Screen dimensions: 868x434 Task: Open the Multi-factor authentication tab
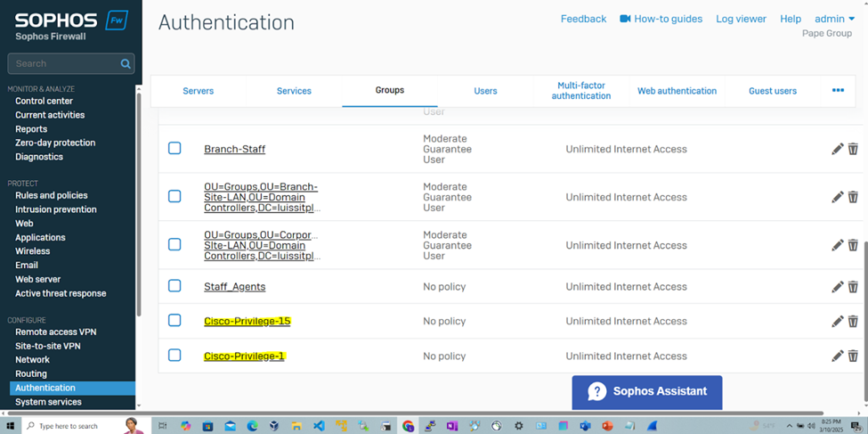pyautogui.click(x=581, y=91)
